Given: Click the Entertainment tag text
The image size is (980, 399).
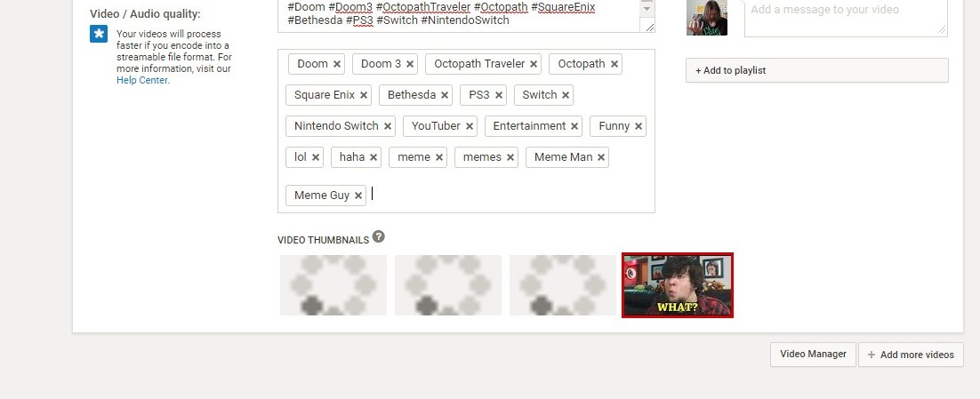Looking at the screenshot, I should click(529, 126).
